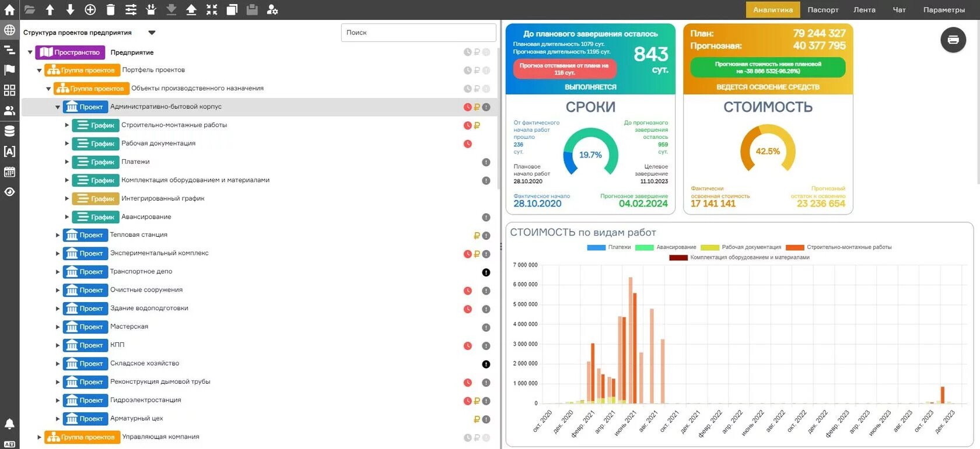Click into the Поиск search field

point(418,33)
